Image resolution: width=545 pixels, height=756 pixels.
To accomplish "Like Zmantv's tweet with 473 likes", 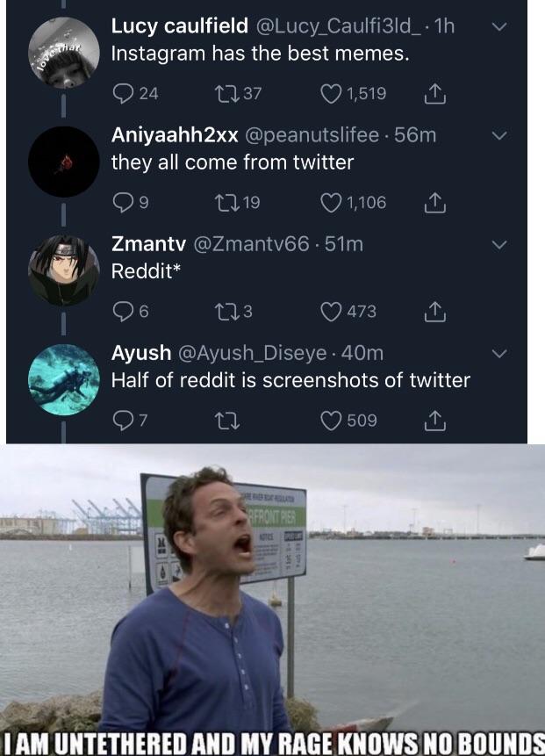I will point(331,312).
